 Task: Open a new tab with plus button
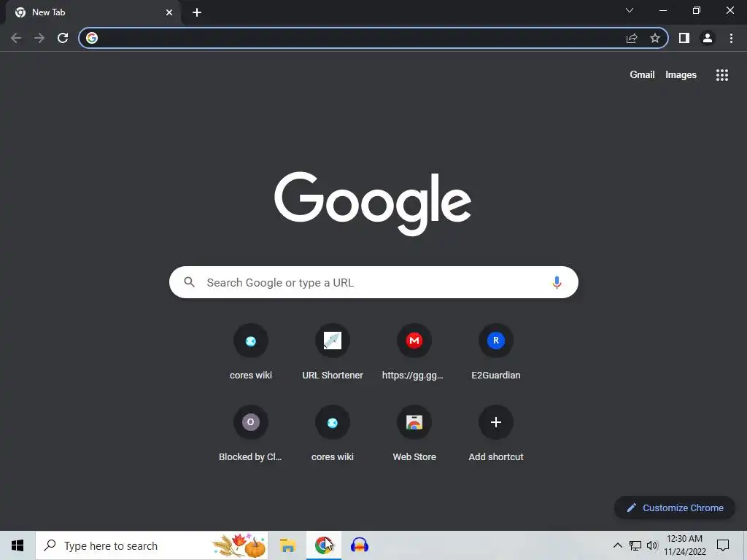(x=197, y=12)
